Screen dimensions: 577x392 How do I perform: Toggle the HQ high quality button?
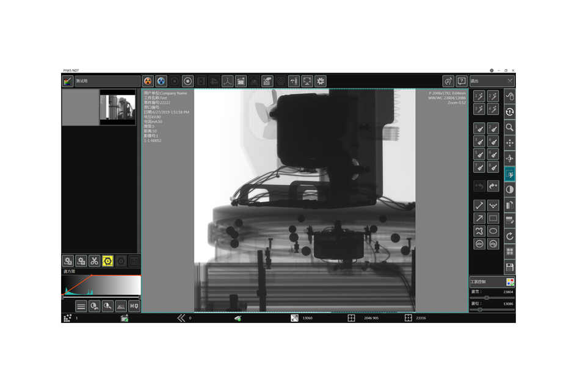134,306
